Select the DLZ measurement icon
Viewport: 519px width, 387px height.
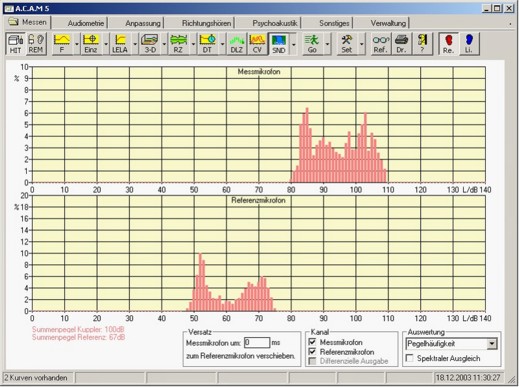point(237,44)
